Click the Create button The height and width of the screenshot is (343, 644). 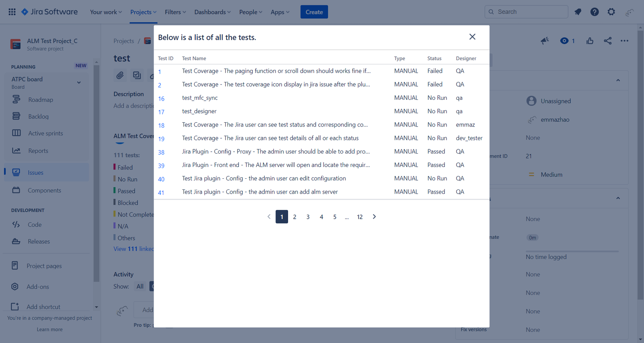tap(314, 12)
